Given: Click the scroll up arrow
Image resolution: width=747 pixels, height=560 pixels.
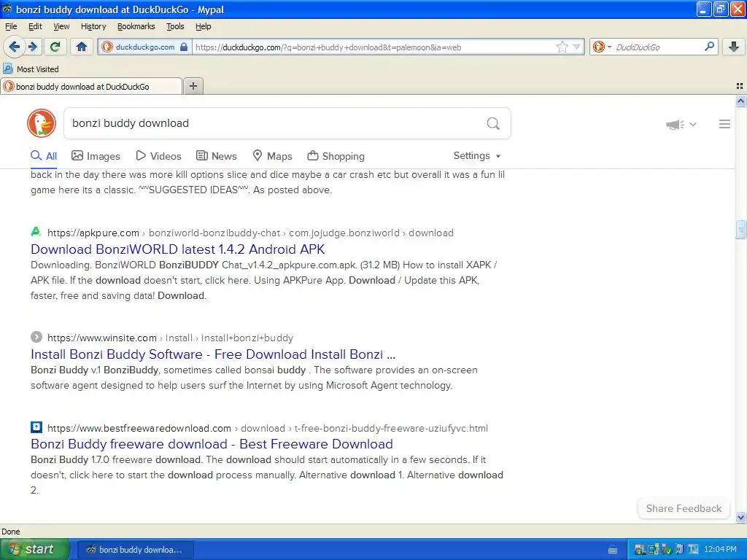Looking at the screenshot, I should point(740,101).
